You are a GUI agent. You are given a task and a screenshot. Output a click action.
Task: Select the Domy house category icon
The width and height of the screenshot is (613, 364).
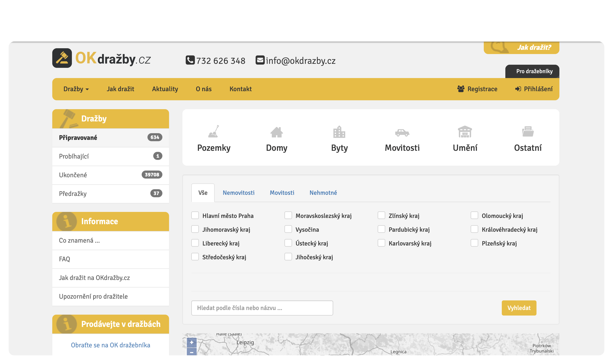click(276, 132)
